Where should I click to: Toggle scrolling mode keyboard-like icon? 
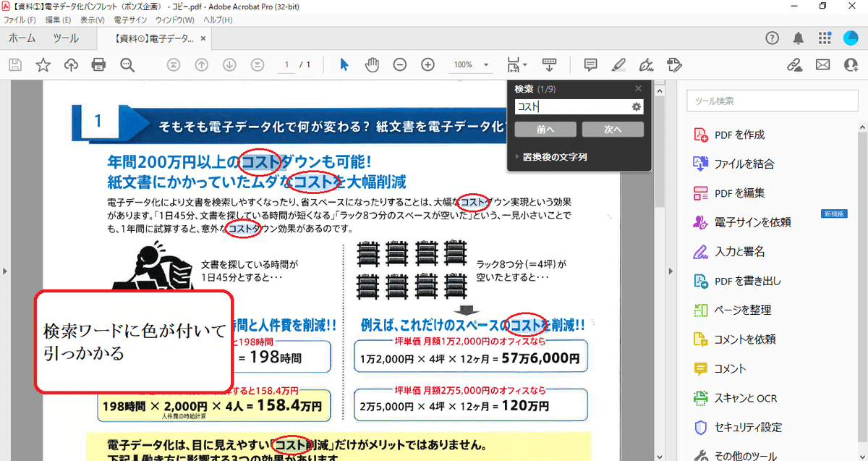click(549, 65)
